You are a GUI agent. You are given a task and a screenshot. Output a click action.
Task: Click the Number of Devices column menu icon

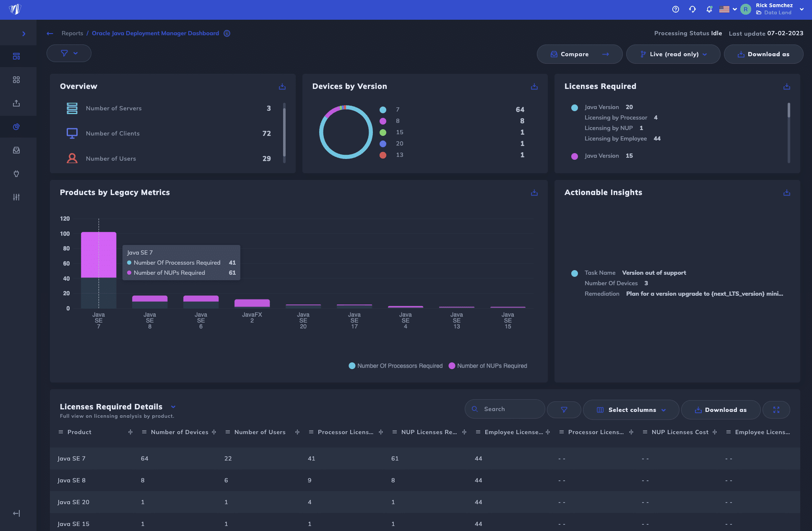144,432
